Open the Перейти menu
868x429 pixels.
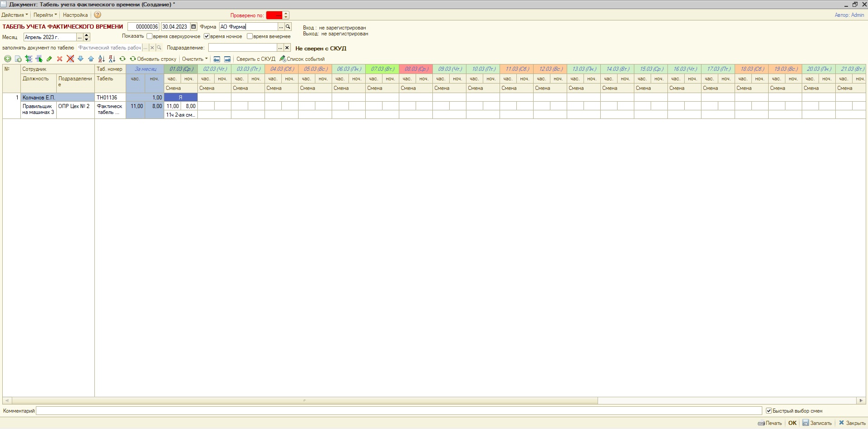point(45,15)
